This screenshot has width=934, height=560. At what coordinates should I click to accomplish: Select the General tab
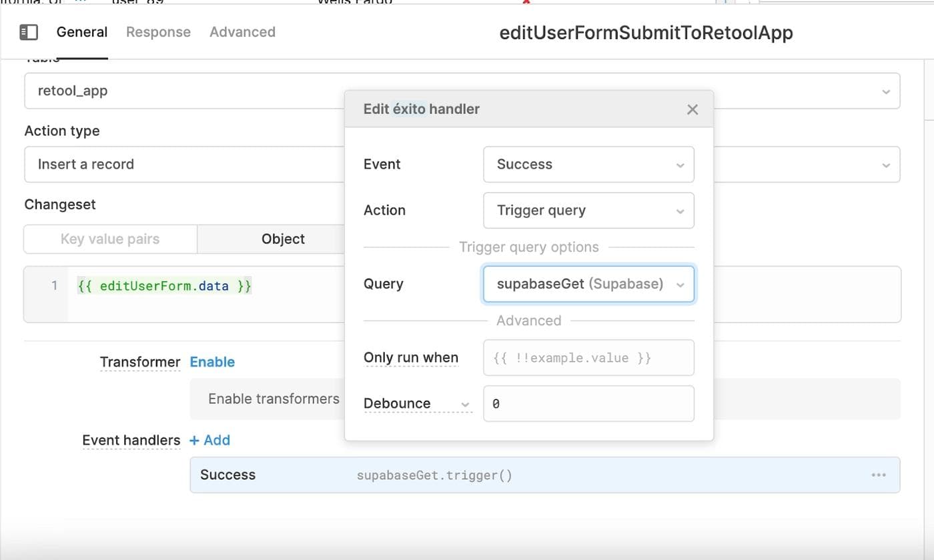point(81,32)
